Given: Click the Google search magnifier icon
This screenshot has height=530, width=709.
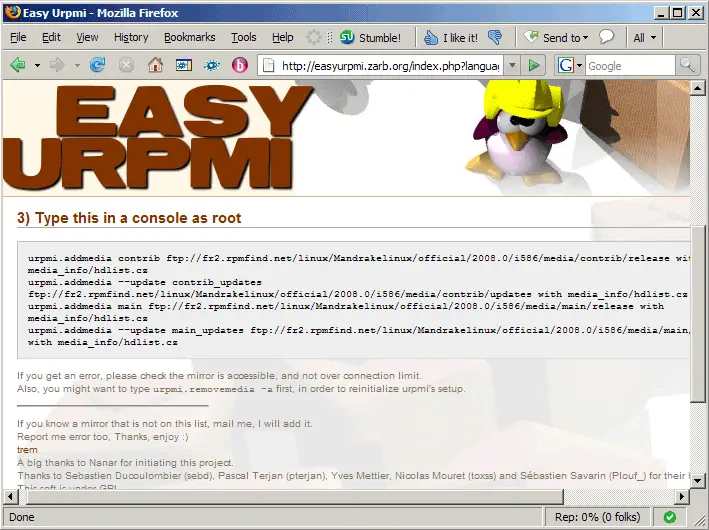Looking at the screenshot, I should (687, 66).
